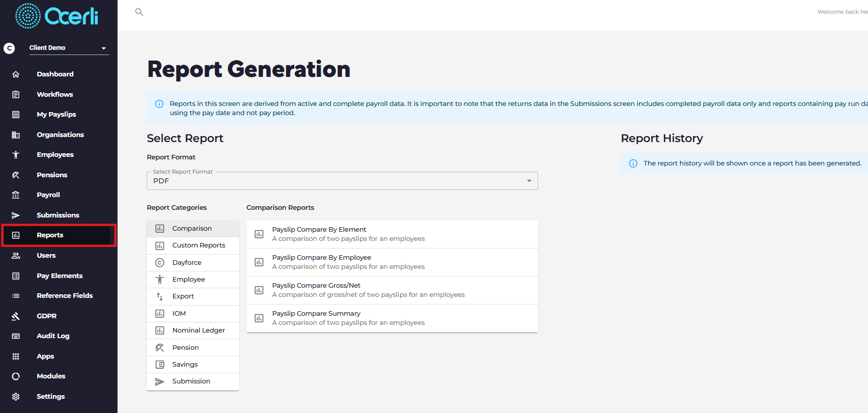Click the Pensions umbrella icon
868x413 pixels.
(x=16, y=175)
